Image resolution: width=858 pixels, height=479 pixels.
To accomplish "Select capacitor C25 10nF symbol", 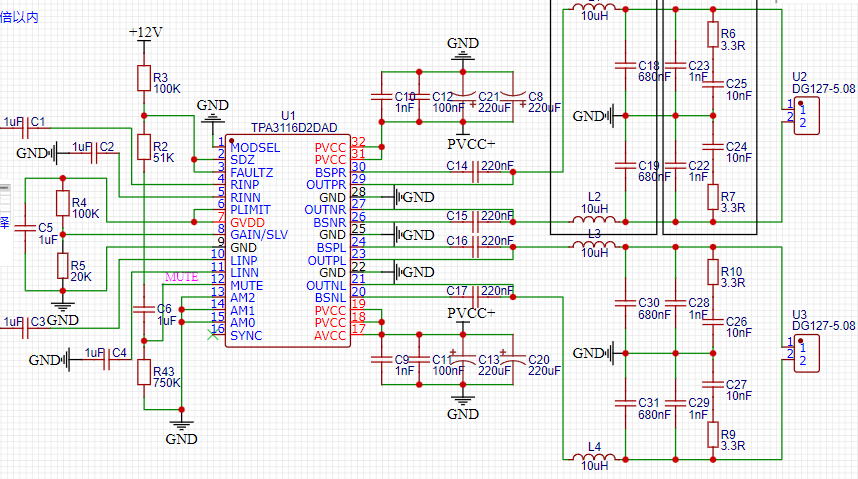I will (712, 84).
